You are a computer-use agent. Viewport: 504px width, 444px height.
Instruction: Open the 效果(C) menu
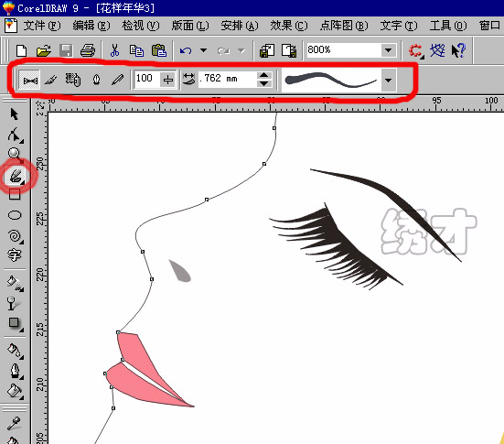tap(289, 26)
